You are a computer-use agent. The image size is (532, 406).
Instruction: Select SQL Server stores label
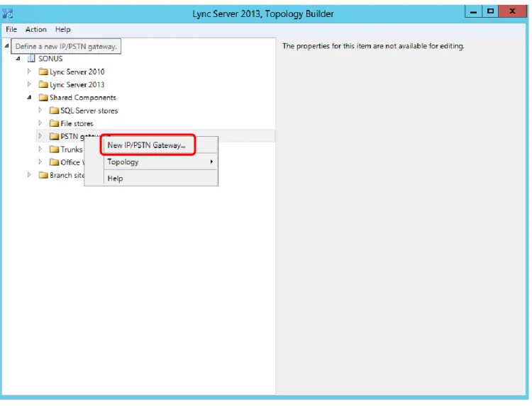pyautogui.click(x=89, y=111)
